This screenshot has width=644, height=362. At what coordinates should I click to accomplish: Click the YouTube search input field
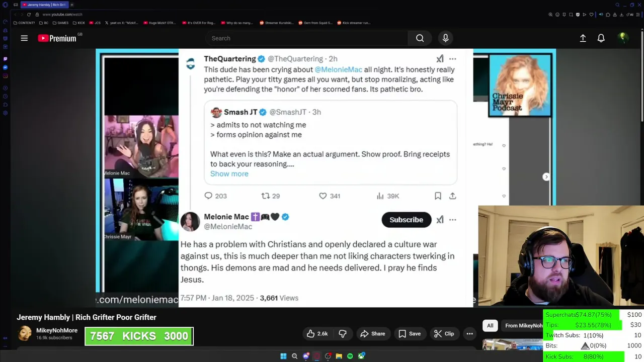[307, 38]
